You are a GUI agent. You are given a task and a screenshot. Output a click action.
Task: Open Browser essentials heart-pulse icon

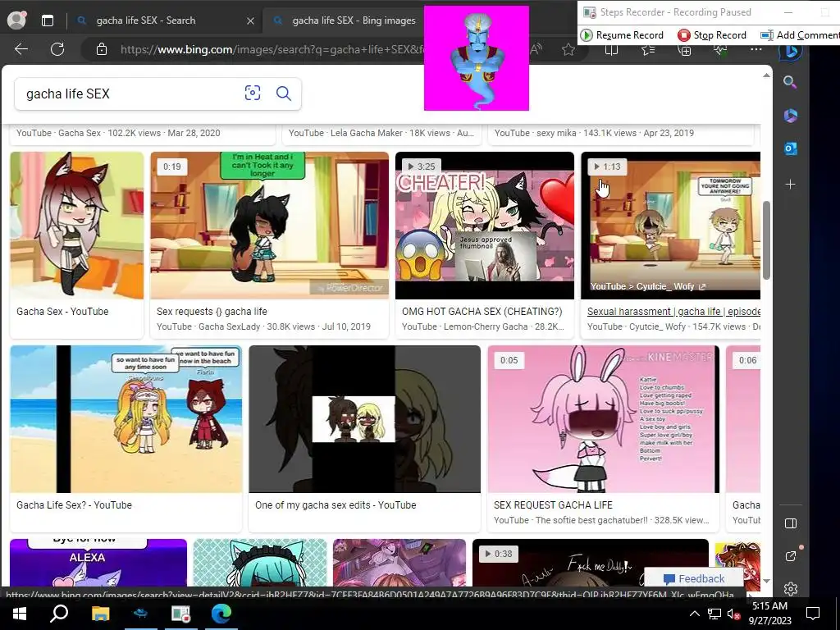coord(720,50)
